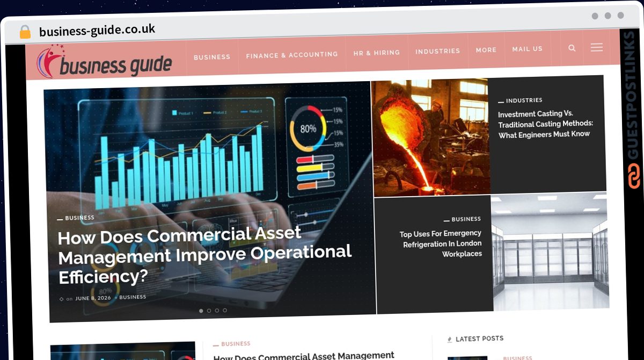The image size is (644, 360).
Task: Click the Business Guide logo
Action: (x=105, y=62)
